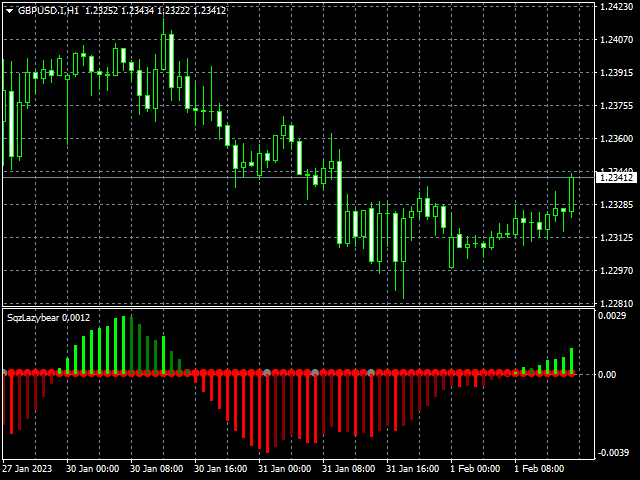The image size is (640, 480).
Task: Select the 31 Jan 00:00 time label
Action: click(284, 469)
